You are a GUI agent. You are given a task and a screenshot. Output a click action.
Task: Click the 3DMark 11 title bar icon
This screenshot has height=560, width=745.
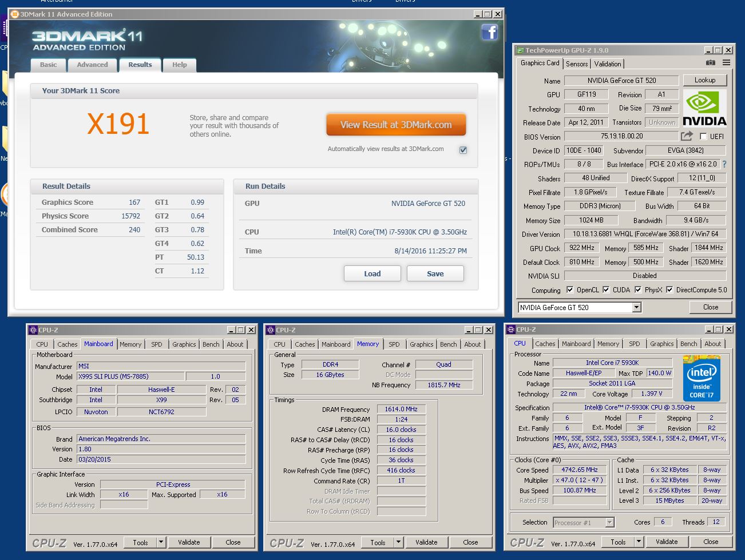tap(15, 14)
